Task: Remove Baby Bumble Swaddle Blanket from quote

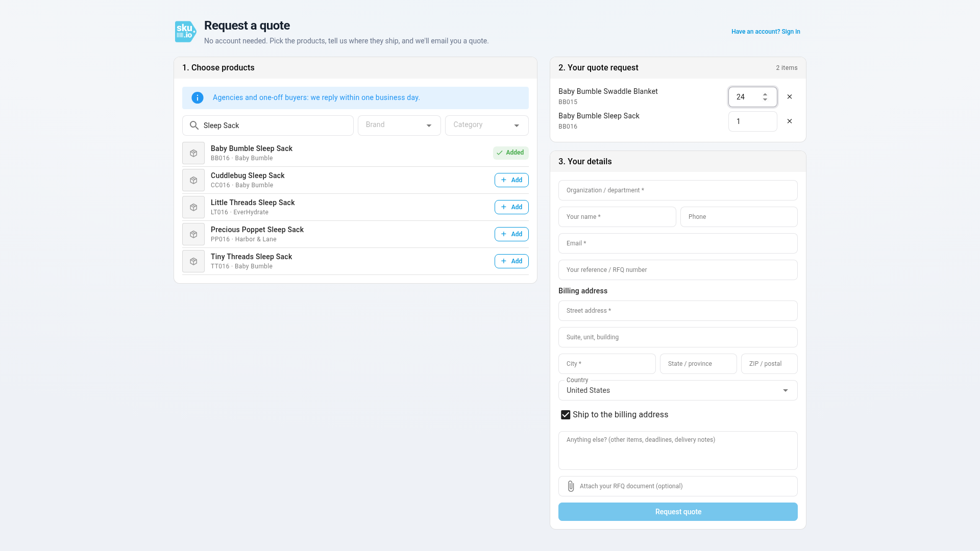Action: (x=790, y=97)
